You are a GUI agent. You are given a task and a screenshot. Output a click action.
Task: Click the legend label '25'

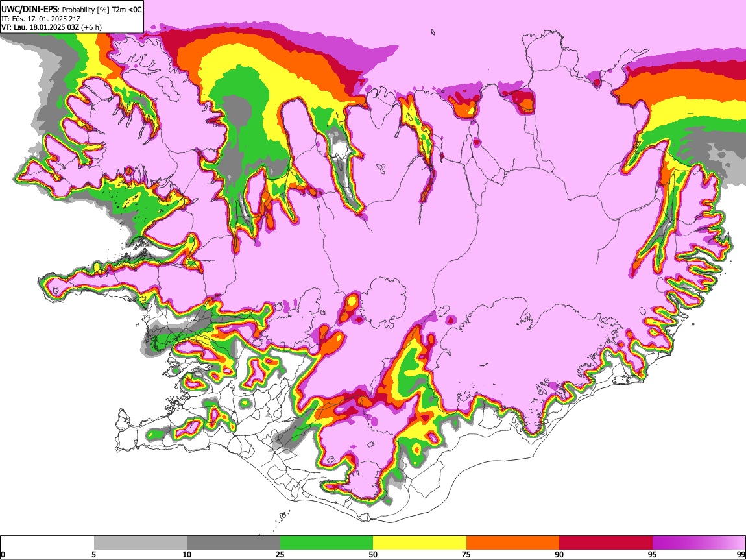[x=280, y=555]
